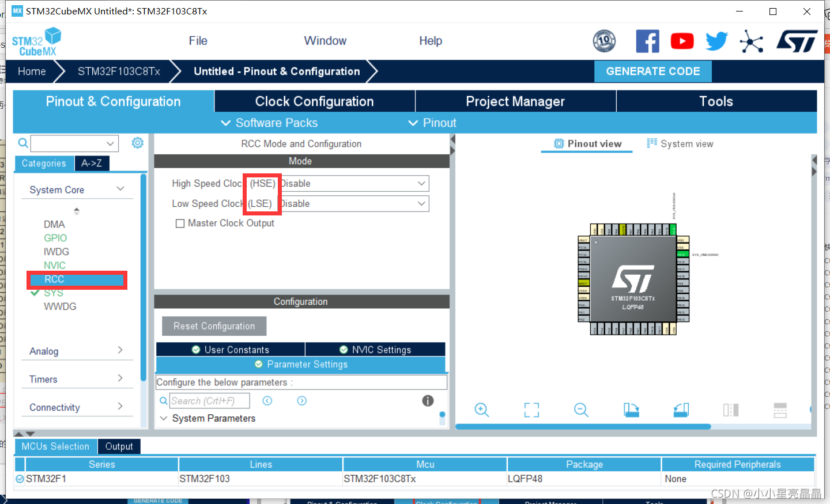This screenshot has height=504, width=830.
Task: Click the ST logo in header
Action: point(797,41)
